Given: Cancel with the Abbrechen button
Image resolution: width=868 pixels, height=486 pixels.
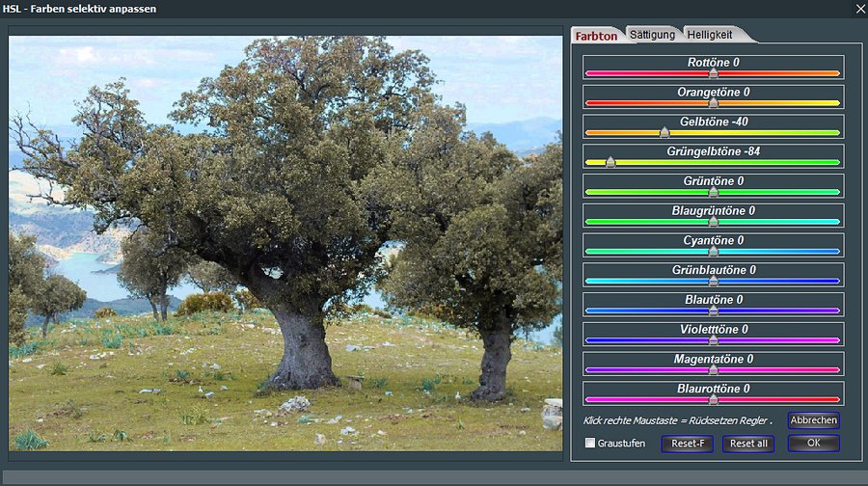Looking at the screenshot, I should pos(813,420).
